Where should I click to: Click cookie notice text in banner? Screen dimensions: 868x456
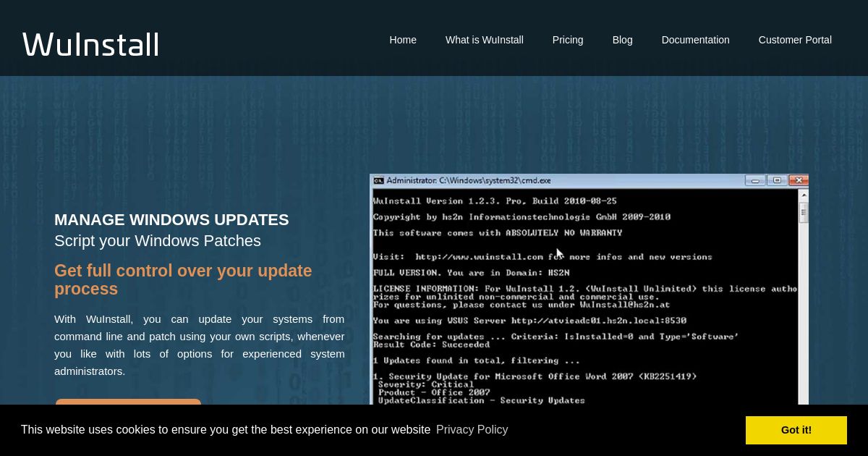click(226, 430)
